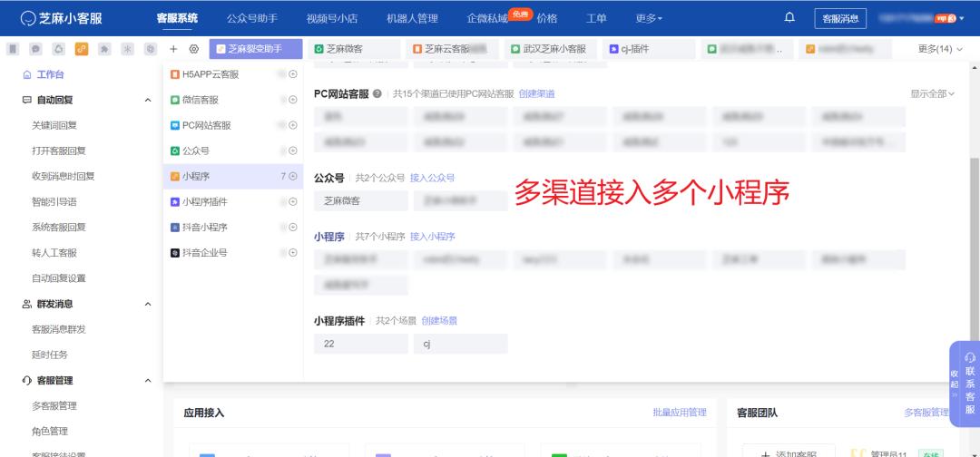Click the 芝麻小客服 logo
The width and height of the screenshot is (980, 457).
click(x=61, y=18)
